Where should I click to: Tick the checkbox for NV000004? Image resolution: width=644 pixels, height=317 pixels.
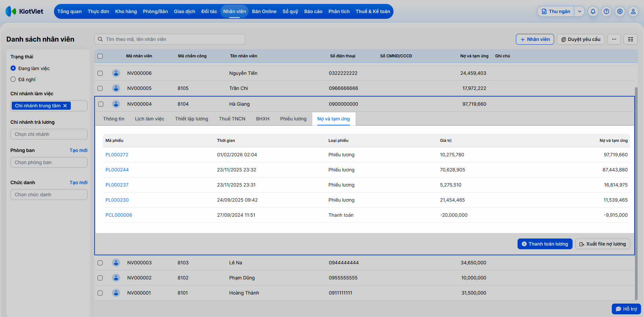[x=101, y=104]
